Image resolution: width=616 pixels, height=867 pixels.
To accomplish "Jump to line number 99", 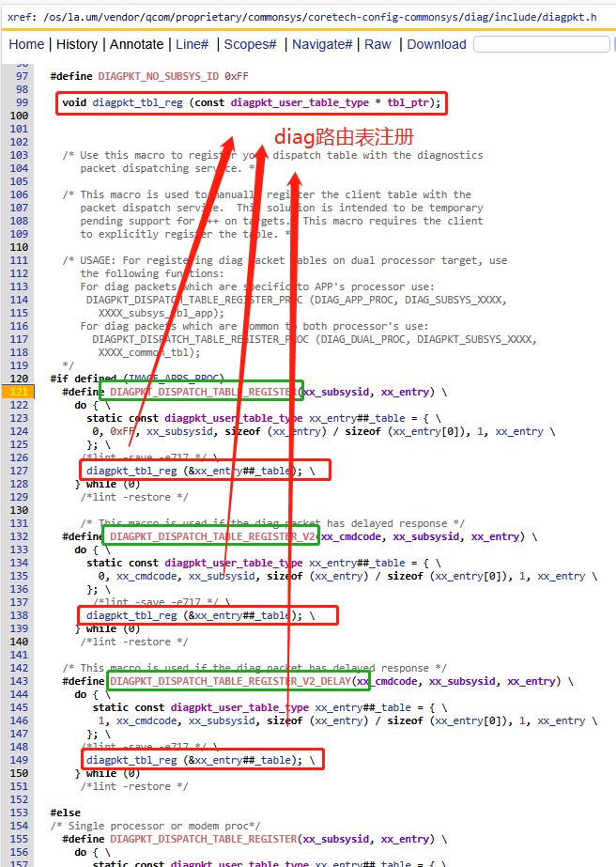I will tap(22, 102).
